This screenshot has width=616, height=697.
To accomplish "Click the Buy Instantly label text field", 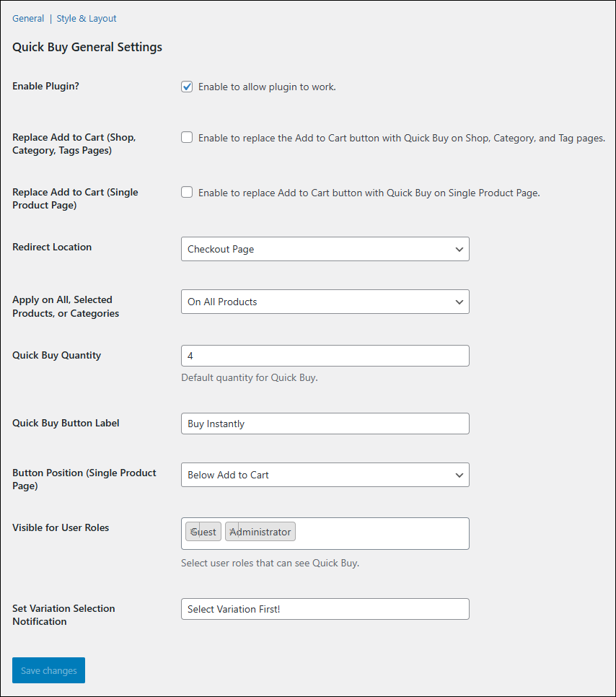I will [325, 424].
